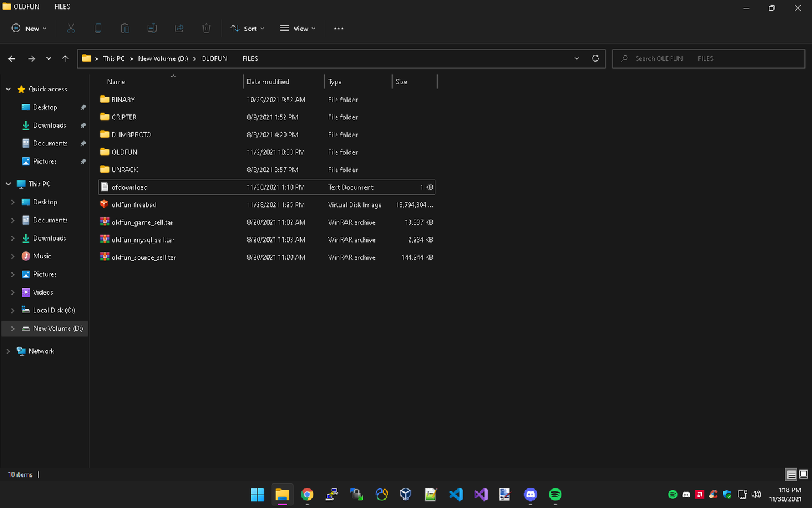Click the Cut scissors icon in toolbar
Viewport: 812px width, 508px height.
pos(71,29)
